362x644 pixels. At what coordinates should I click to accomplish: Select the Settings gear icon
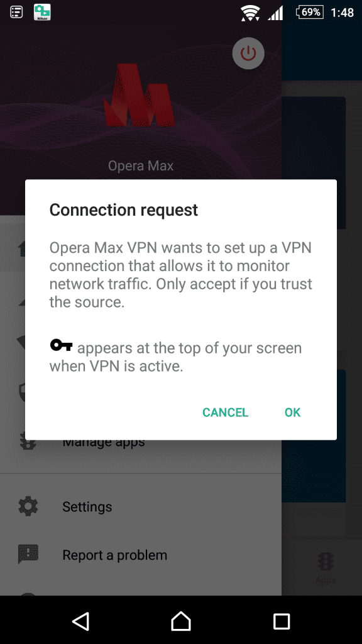pyautogui.click(x=28, y=506)
